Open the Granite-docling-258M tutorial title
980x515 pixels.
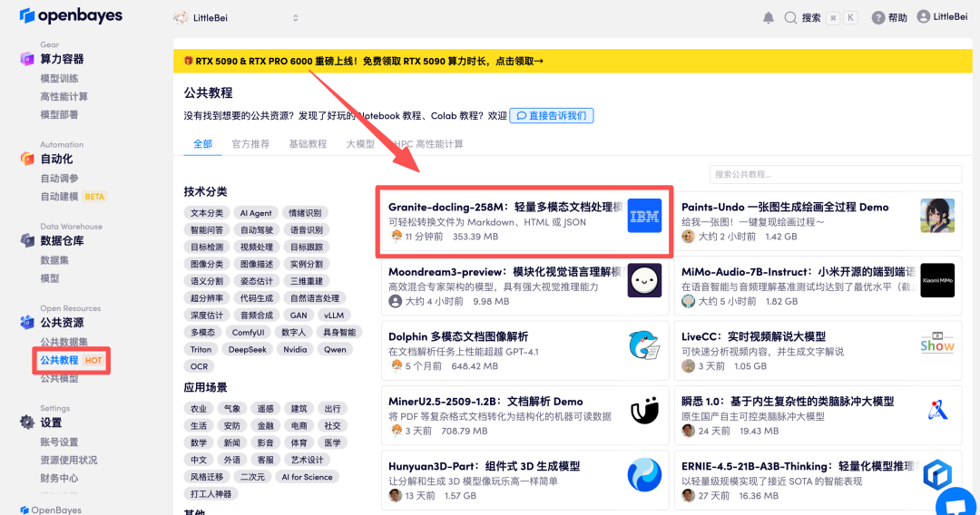(x=505, y=208)
